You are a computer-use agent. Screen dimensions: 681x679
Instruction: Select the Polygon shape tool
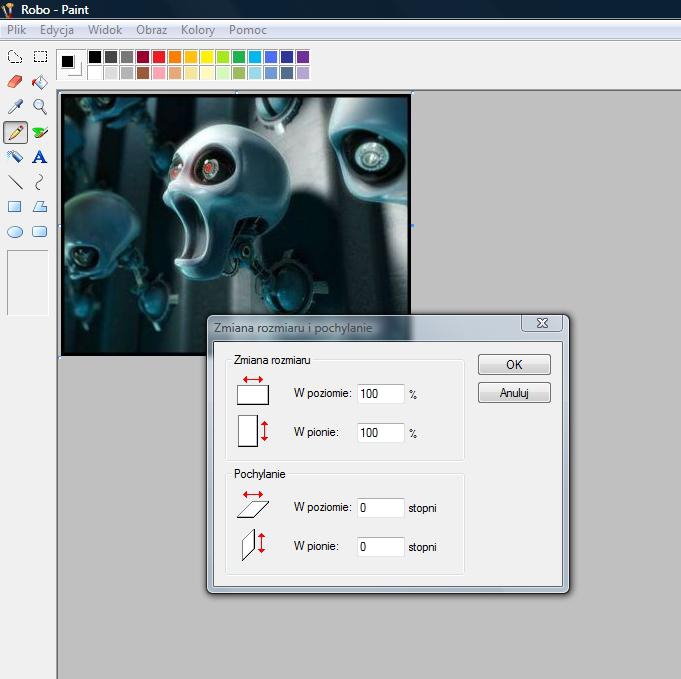point(40,207)
